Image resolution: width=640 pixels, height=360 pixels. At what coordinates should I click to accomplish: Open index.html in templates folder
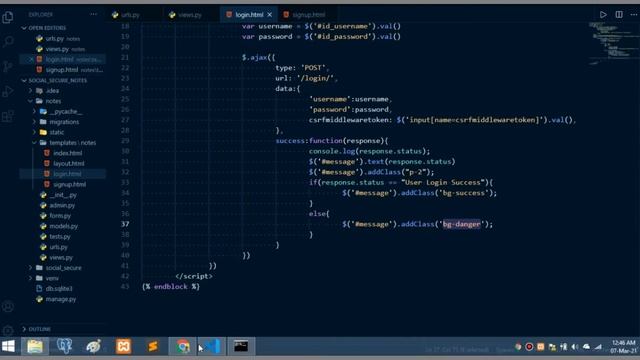[x=67, y=153]
